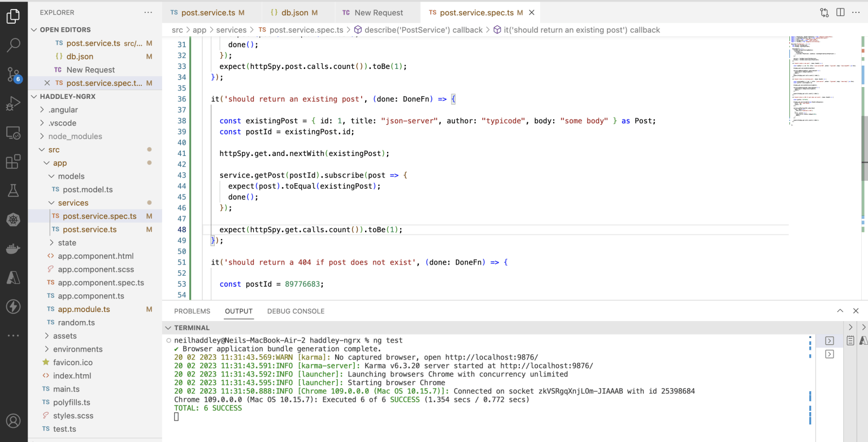
Task: Open the Testing flask icon
Action: point(14,190)
